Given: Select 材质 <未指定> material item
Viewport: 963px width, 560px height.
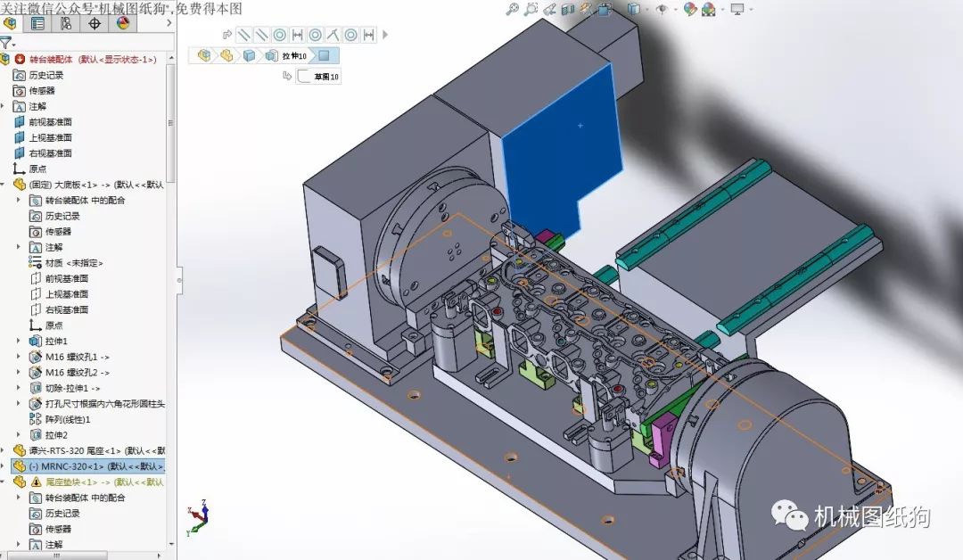Looking at the screenshot, I should click(x=74, y=263).
